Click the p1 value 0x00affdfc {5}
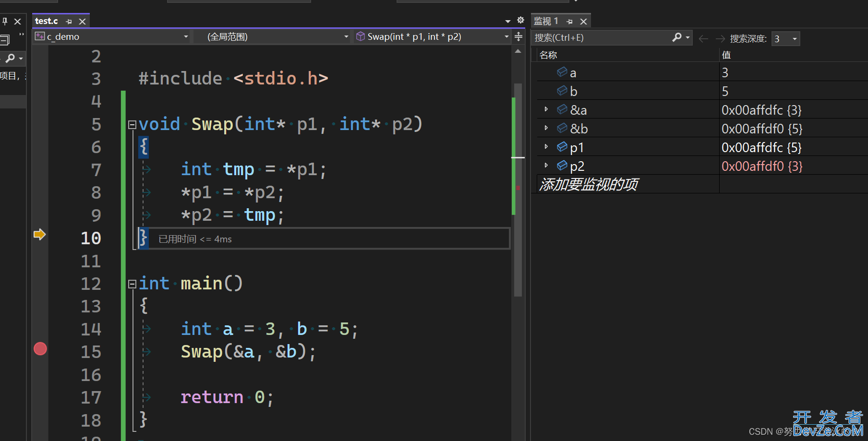The height and width of the screenshot is (441, 868). pos(762,147)
